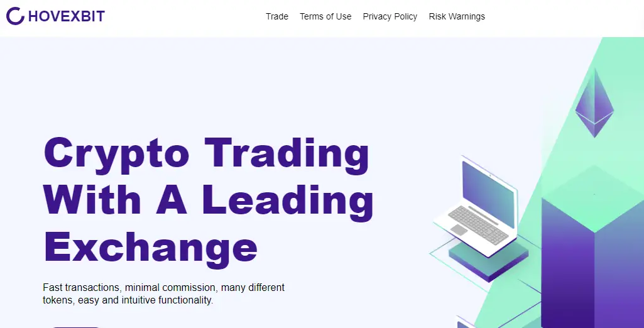Click the Hovexbit circular logo icon
This screenshot has height=328, width=644.
click(x=16, y=16)
